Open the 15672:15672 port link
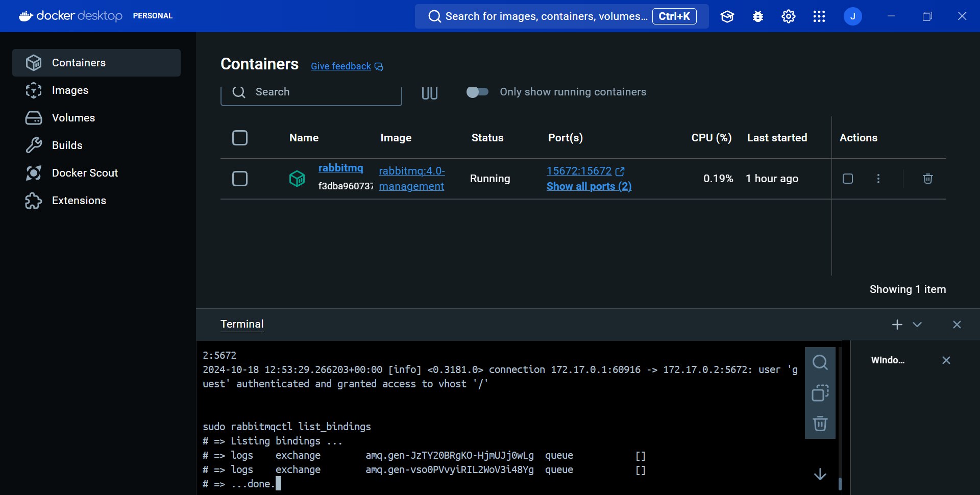 [579, 171]
